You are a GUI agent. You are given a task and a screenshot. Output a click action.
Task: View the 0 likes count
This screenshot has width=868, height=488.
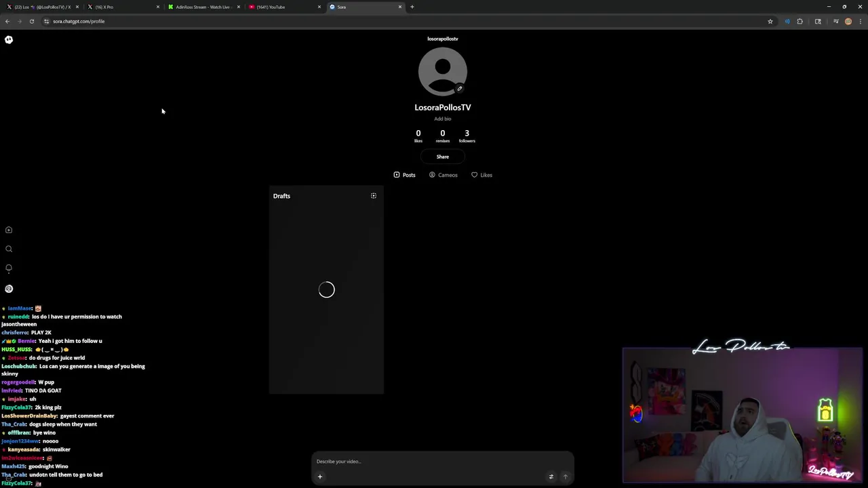(418, 136)
